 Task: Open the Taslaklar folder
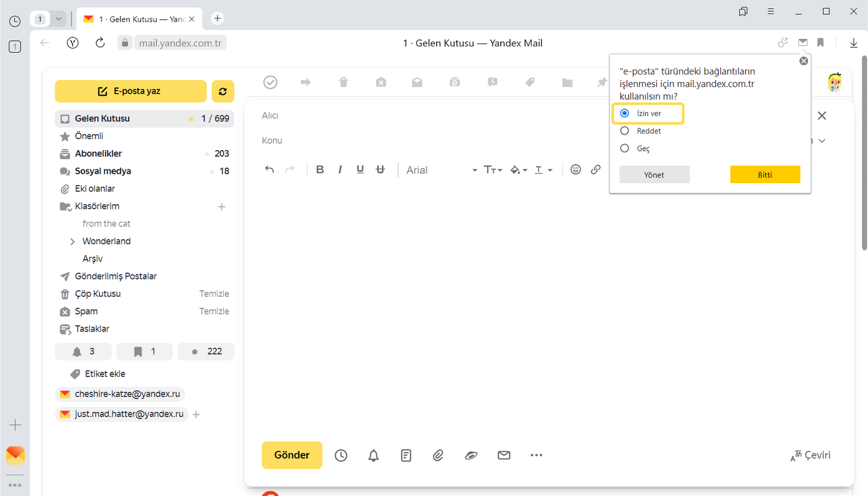pos(92,329)
